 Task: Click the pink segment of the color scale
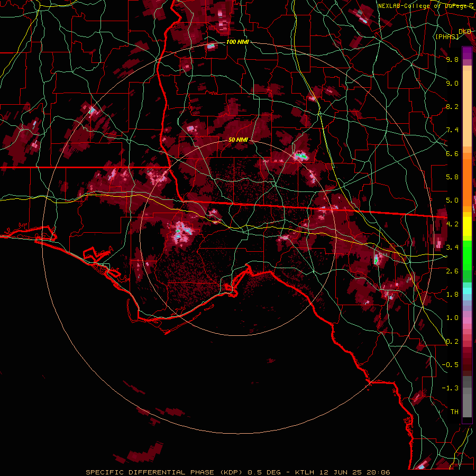click(467, 321)
